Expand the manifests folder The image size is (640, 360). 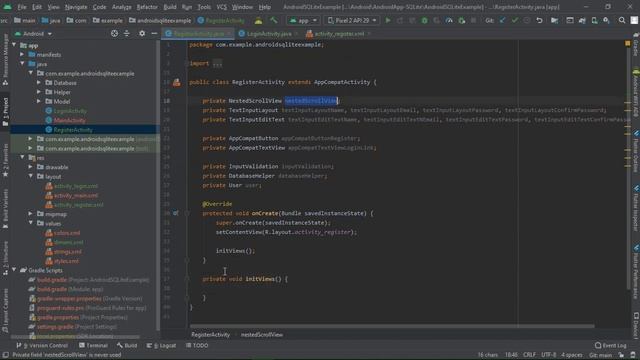click(22, 54)
